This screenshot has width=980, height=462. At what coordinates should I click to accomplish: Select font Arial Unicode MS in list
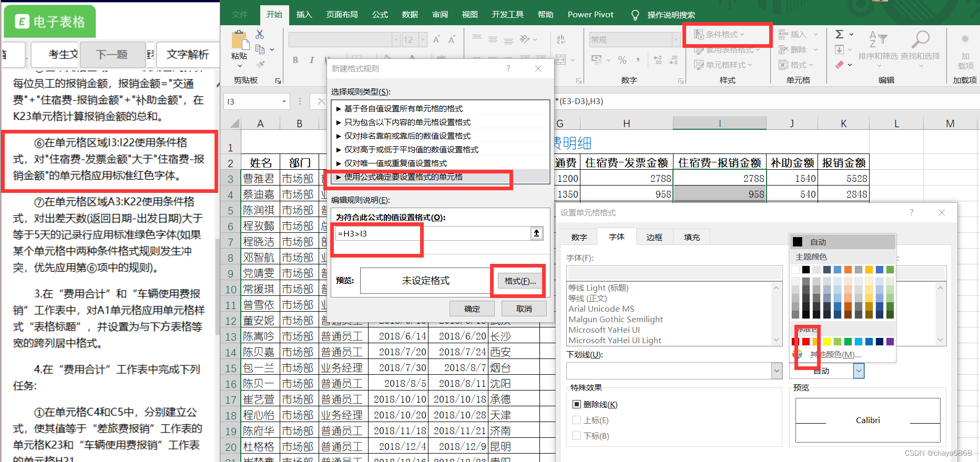(x=601, y=309)
